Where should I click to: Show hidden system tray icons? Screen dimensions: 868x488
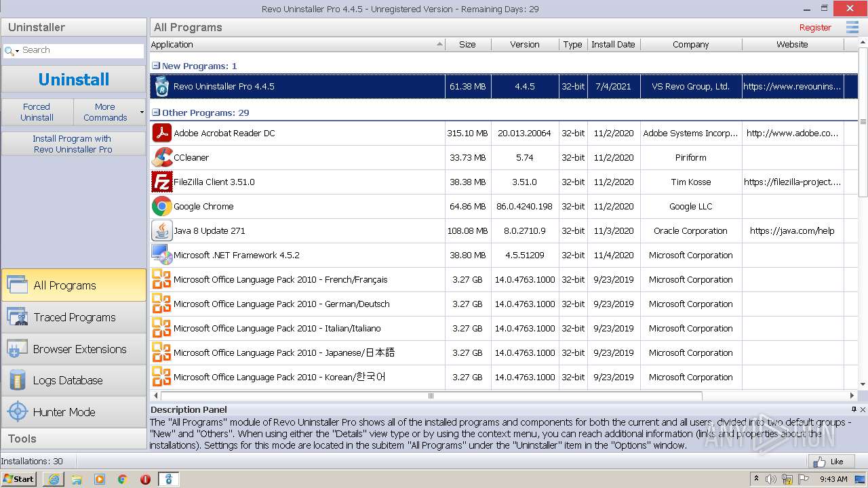point(756,479)
